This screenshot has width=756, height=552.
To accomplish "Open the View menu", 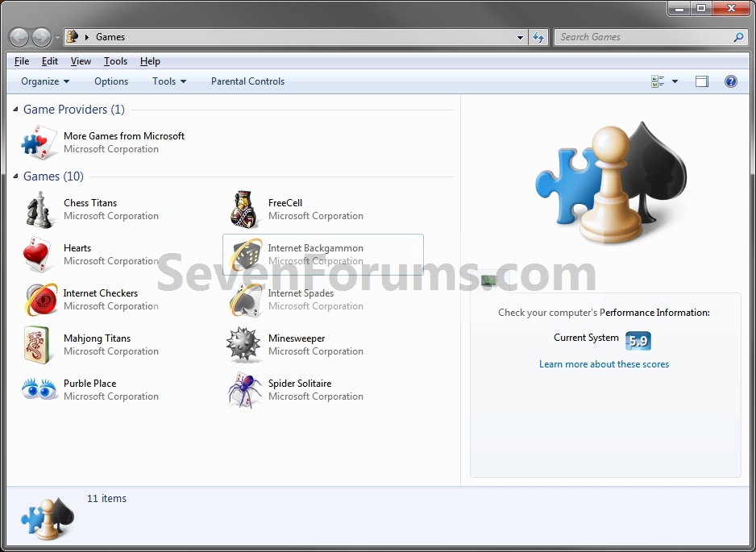I will coord(81,61).
